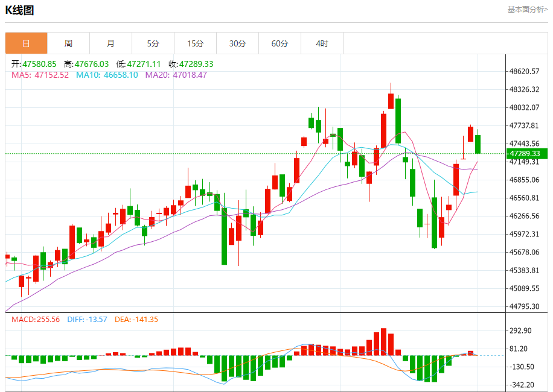Click the 46855.06 axis label
Image resolution: width=553 pixels, height=392 pixels.
tap(525, 180)
